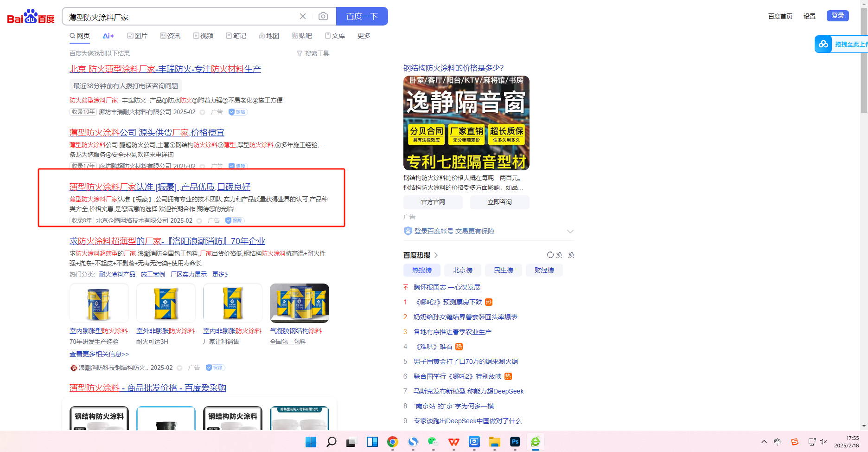868x452 pixels.
Task: Show hidden system tray icons
Action: click(764, 442)
